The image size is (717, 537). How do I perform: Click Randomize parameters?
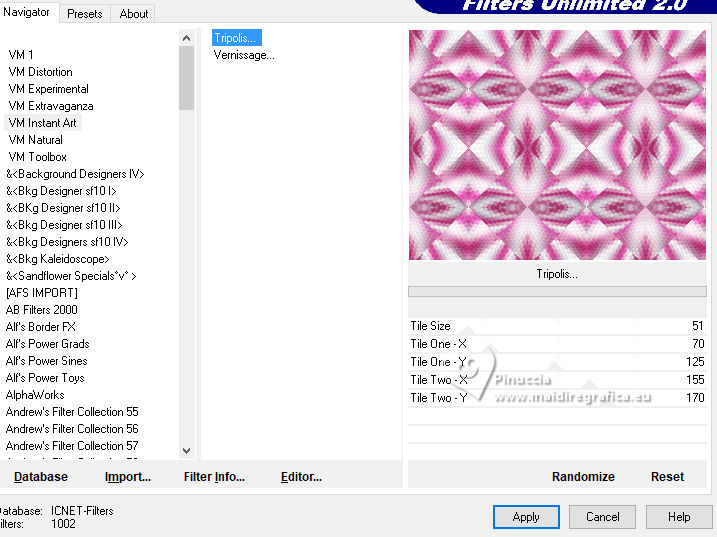point(583,477)
